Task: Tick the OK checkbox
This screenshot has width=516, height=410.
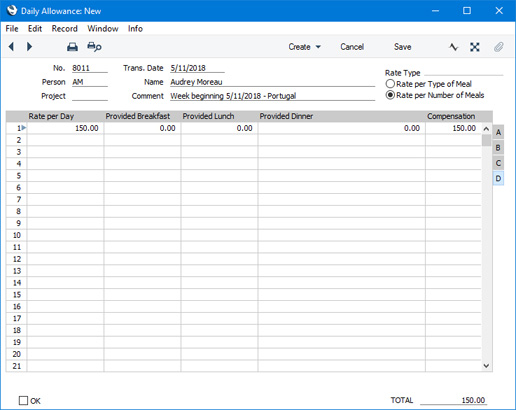Action: pyautogui.click(x=23, y=400)
